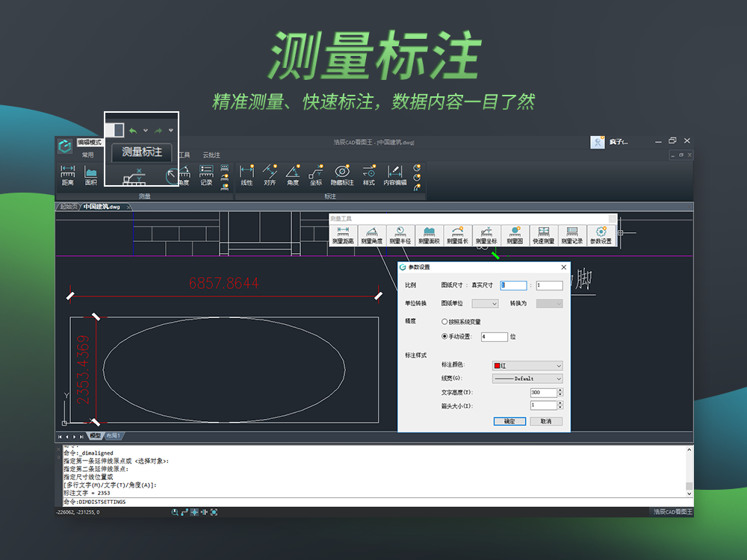Click the 面积 area measurement icon

pyautogui.click(x=90, y=175)
